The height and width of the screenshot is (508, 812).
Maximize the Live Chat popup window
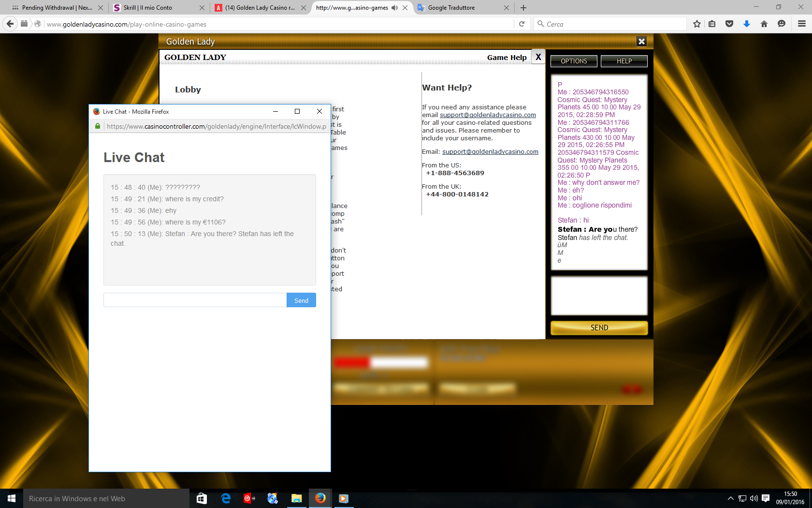(297, 111)
